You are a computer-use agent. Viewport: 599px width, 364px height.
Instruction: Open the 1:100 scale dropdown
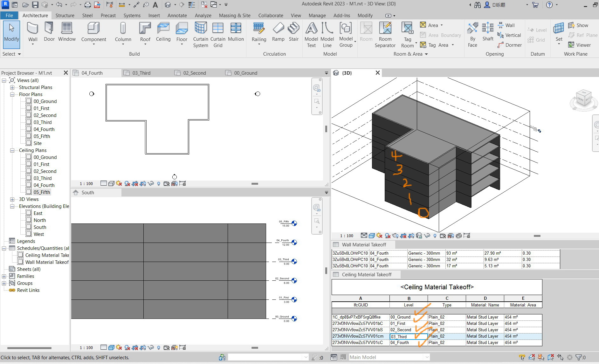point(86,183)
